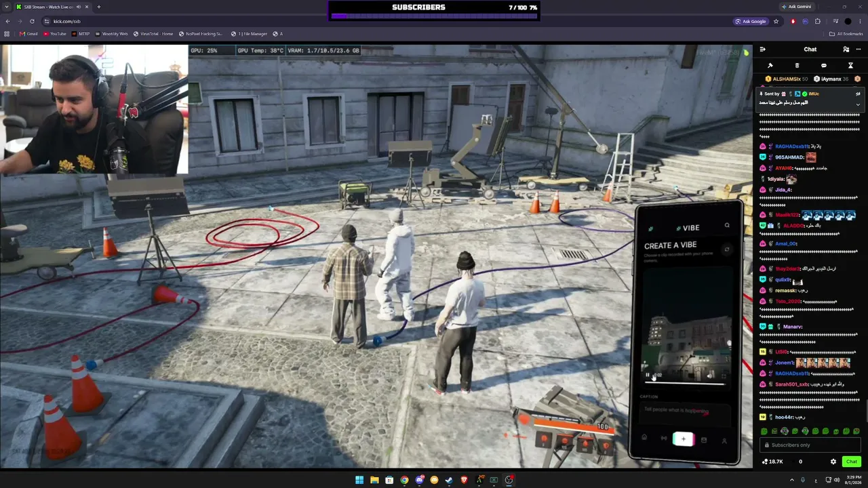Viewport: 868px width, 488px height.
Task: Focus the Subscribers only chat input
Action: 810,445
